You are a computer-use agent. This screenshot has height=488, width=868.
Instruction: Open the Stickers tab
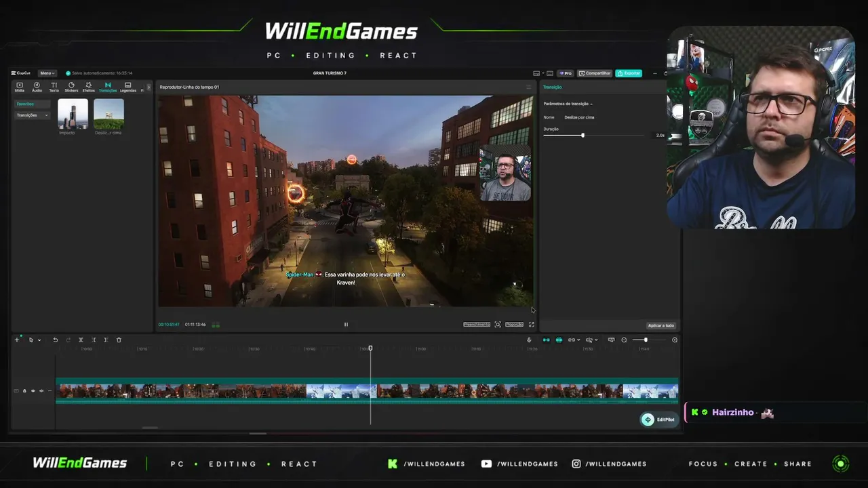[71, 87]
